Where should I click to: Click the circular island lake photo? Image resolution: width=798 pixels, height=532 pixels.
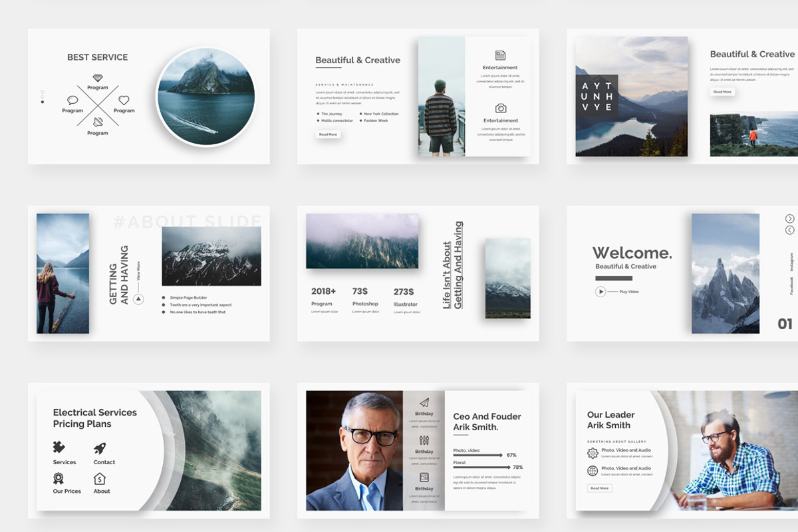(205, 96)
